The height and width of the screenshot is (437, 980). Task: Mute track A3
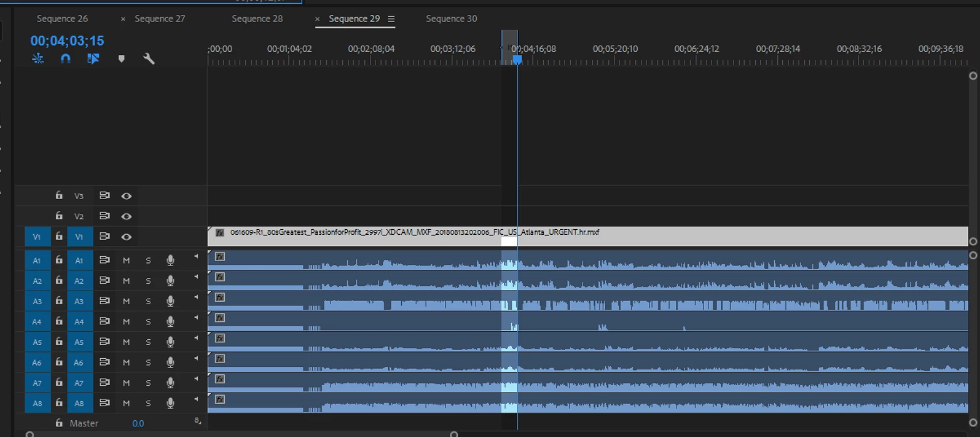(126, 301)
